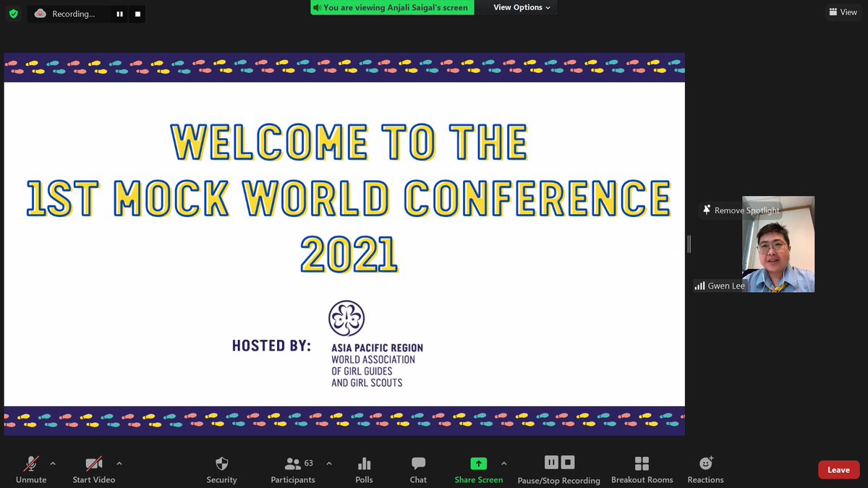Click the 'World Association of Girl Guides' text
This screenshot has width=868, height=488.
tap(373, 365)
